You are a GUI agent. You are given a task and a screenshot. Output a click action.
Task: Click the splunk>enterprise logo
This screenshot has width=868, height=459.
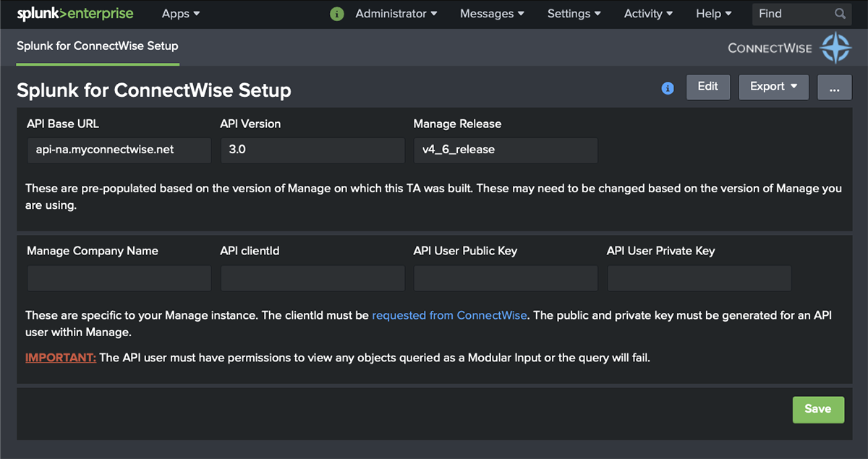point(75,13)
